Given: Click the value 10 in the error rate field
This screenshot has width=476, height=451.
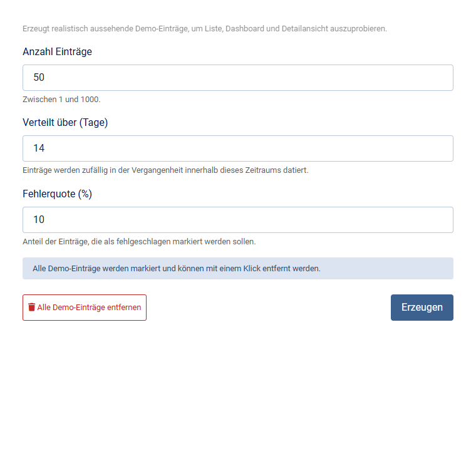Looking at the screenshot, I should [39, 220].
